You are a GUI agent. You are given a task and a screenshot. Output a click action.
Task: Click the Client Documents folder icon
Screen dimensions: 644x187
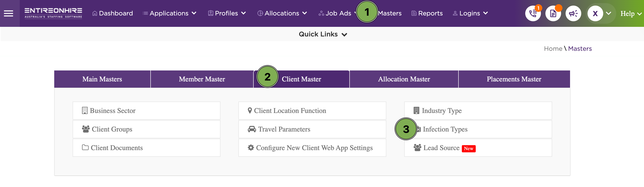85,147
